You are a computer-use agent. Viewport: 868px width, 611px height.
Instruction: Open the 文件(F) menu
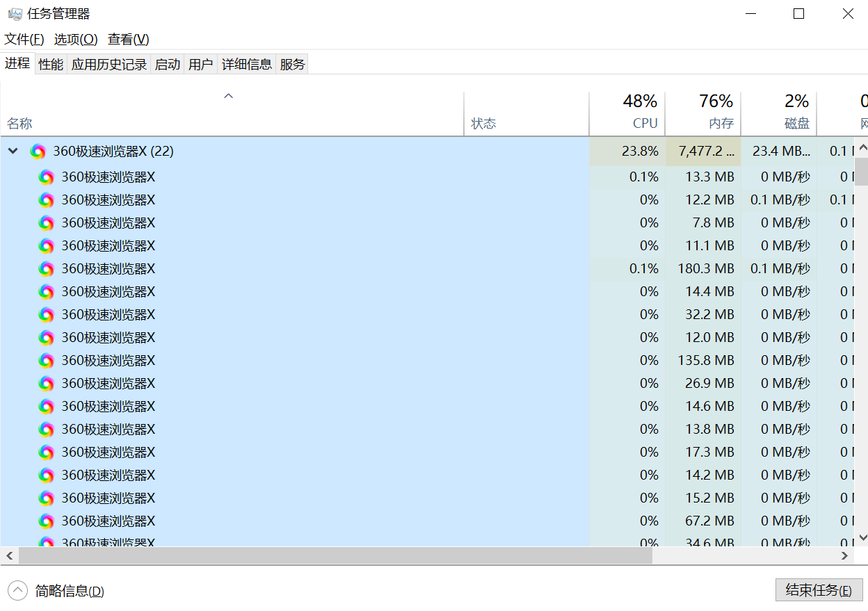click(24, 40)
